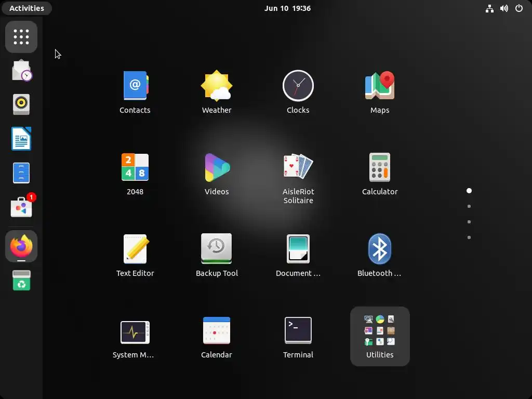Open the Calendar app
Screen dimensions: 532x399
pos(217,337)
